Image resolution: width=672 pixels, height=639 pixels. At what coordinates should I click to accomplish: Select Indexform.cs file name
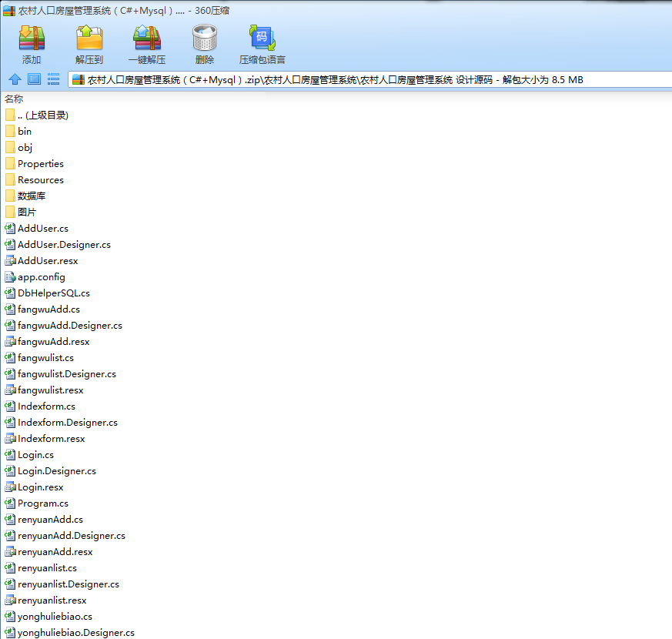(46, 406)
